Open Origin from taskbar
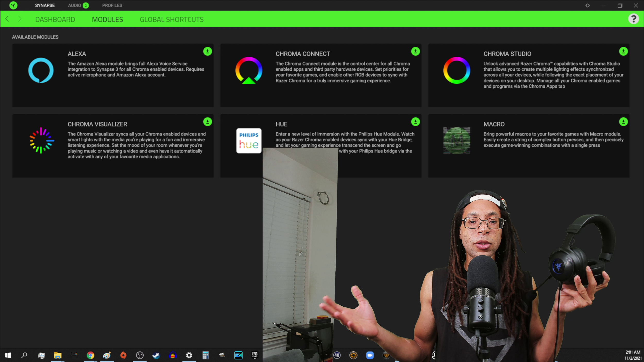The width and height of the screenshot is (644, 362). (123, 355)
